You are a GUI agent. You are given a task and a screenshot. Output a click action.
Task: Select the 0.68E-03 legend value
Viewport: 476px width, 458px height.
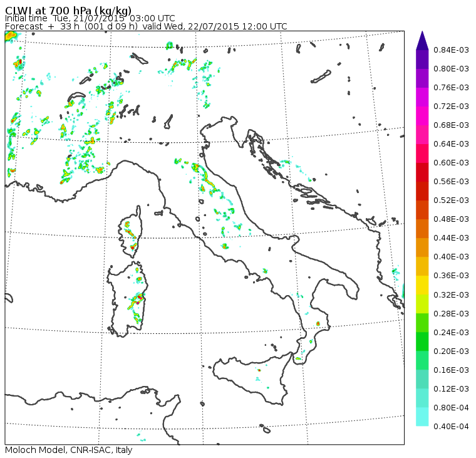click(x=451, y=125)
